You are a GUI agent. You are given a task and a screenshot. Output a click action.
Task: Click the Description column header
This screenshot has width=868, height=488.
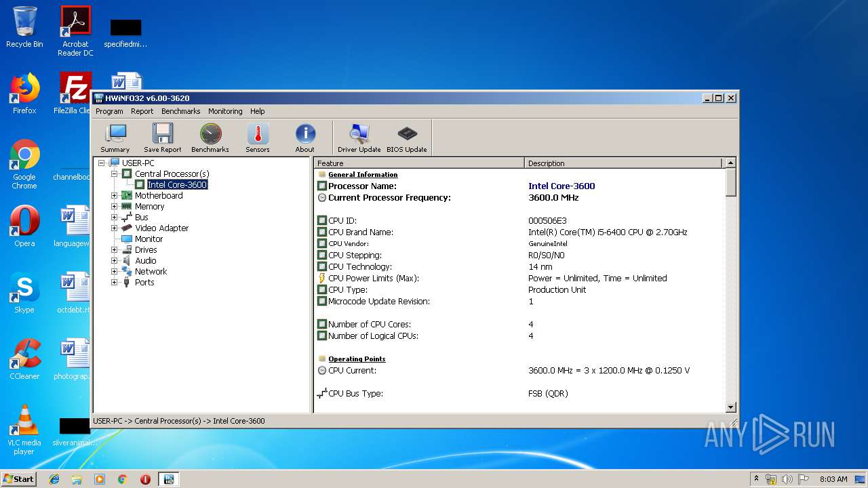click(x=623, y=163)
